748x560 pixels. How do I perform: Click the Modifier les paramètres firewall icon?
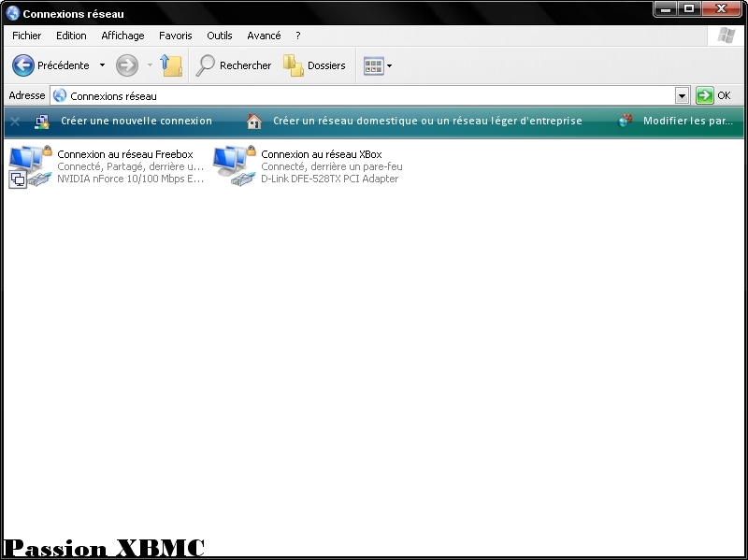pos(625,121)
